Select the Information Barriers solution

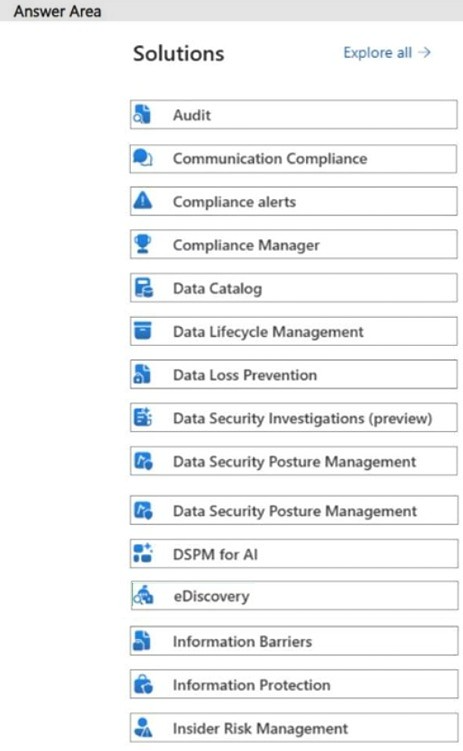(x=294, y=641)
